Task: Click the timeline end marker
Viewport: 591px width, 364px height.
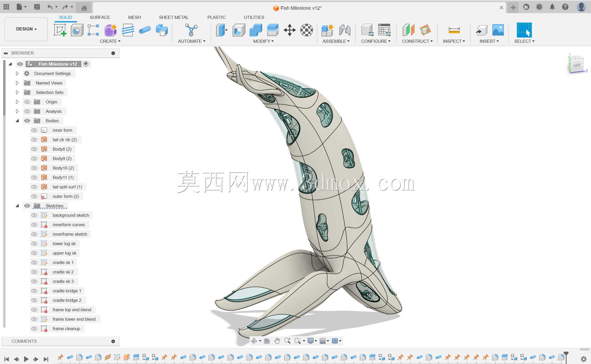Action: point(566,356)
